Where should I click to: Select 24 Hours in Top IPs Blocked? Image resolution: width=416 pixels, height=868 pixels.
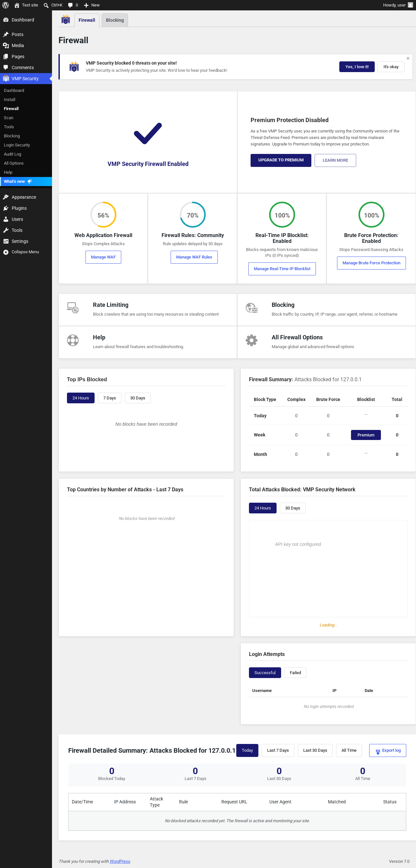pos(81,398)
